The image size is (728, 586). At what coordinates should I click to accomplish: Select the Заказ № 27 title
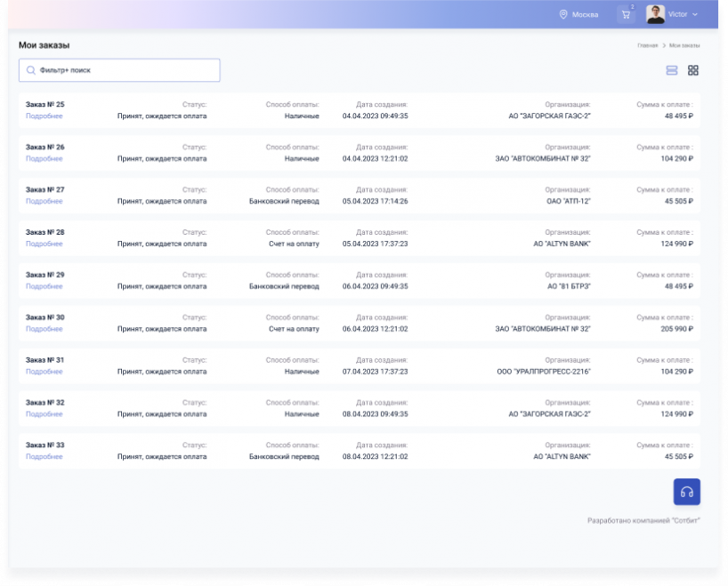tap(44, 189)
